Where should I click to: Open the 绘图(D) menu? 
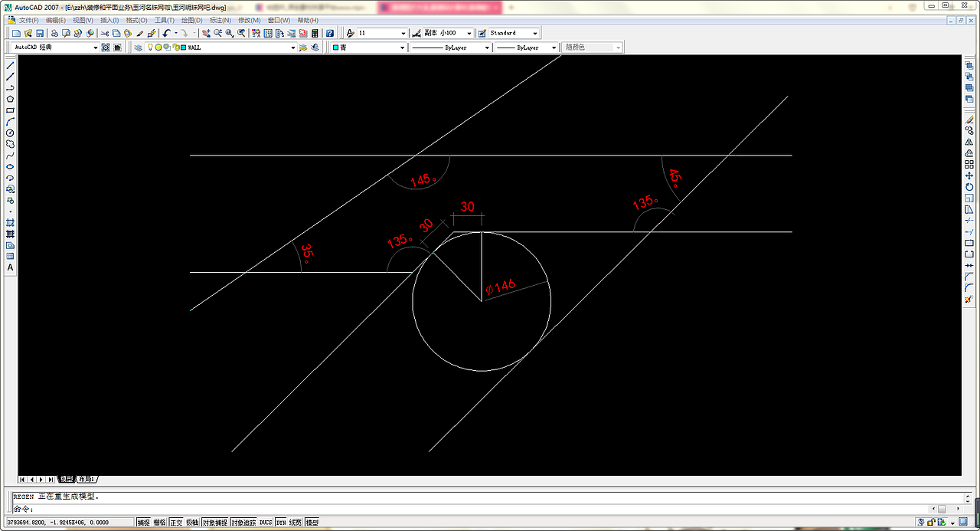click(192, 20)
